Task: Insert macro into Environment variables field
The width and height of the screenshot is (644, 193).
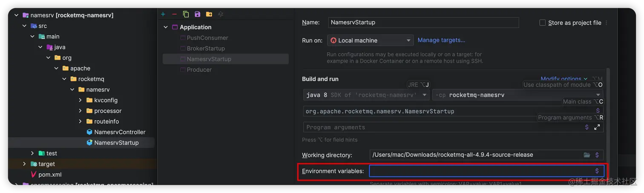Action: coord(597,171)
